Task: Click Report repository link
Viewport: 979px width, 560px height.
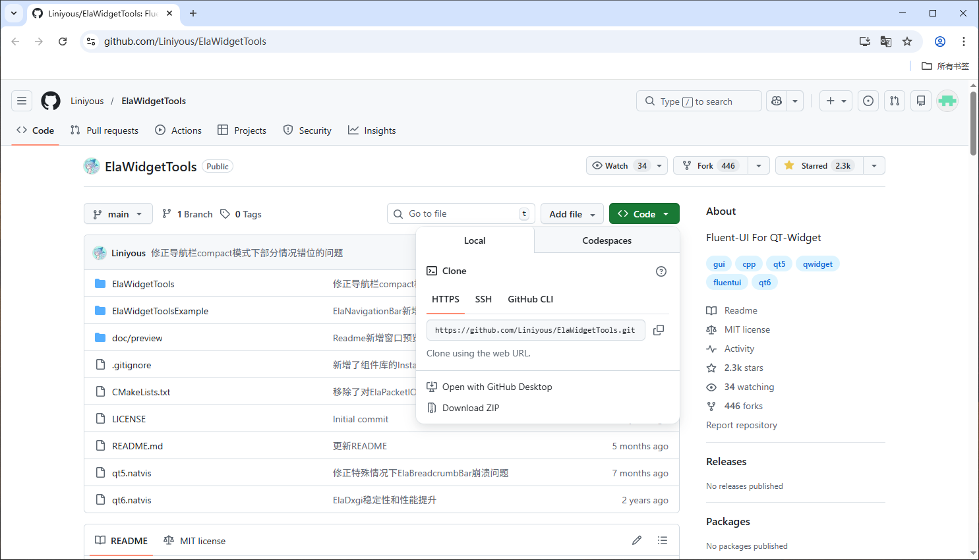Action: click(742, 425)
